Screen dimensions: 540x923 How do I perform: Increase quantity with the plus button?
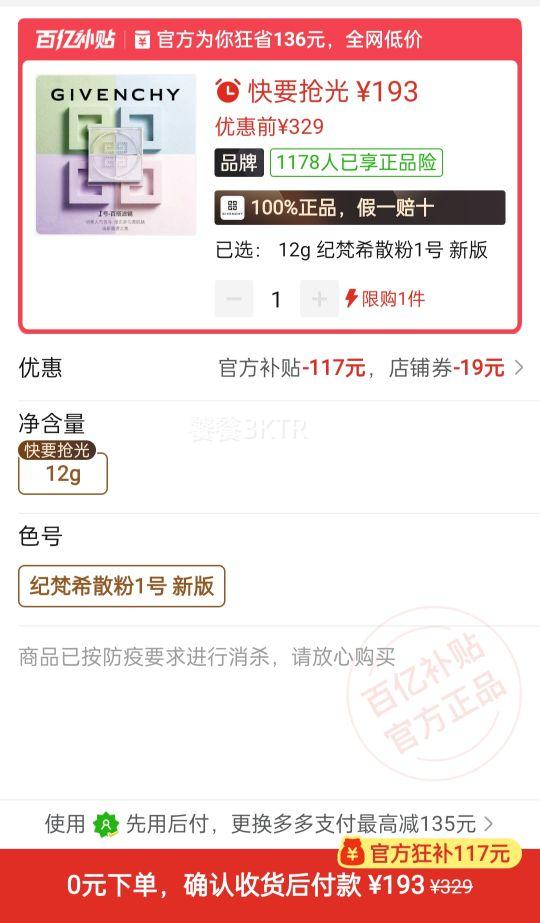319,299
